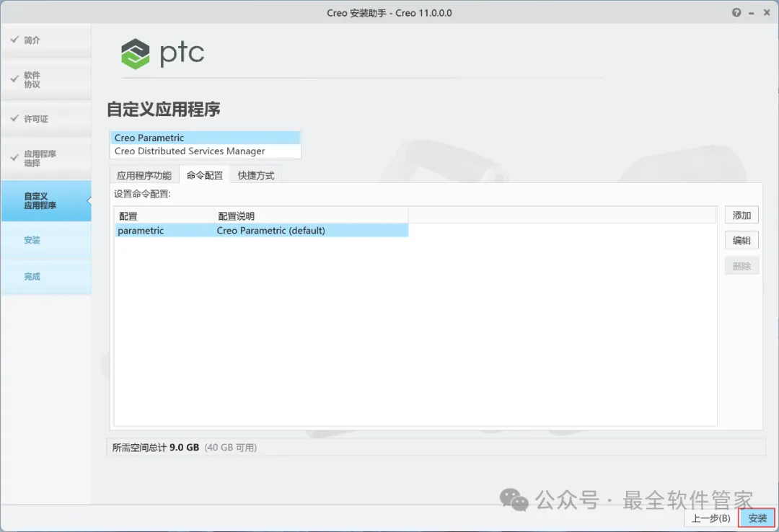The image size is (779, 532).
Task: Go to the 软件协议 step
Action: [x=46, y=79]
